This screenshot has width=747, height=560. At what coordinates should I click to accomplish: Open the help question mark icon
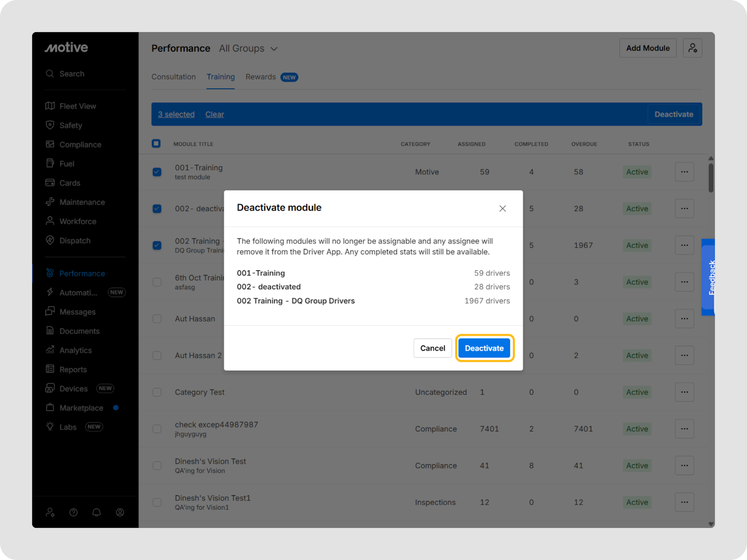73,512
